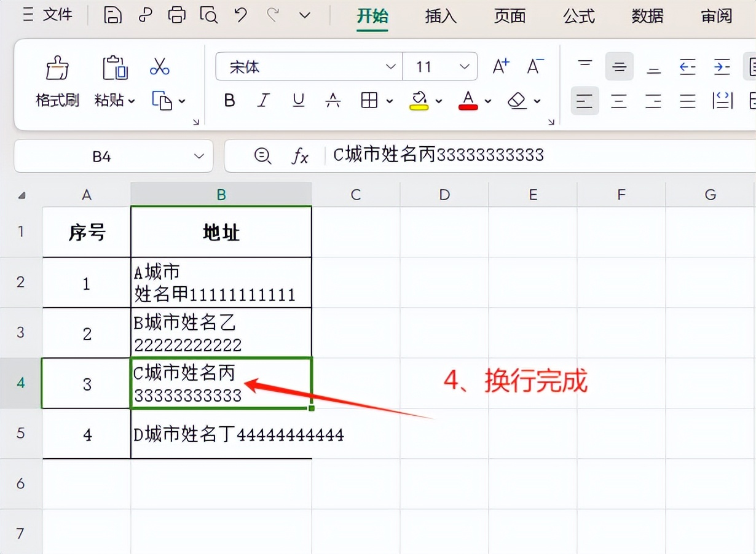Click the Clear eraser icon
Image resolution: width=756 pixels, height=554 pixels.
[518, 101]
